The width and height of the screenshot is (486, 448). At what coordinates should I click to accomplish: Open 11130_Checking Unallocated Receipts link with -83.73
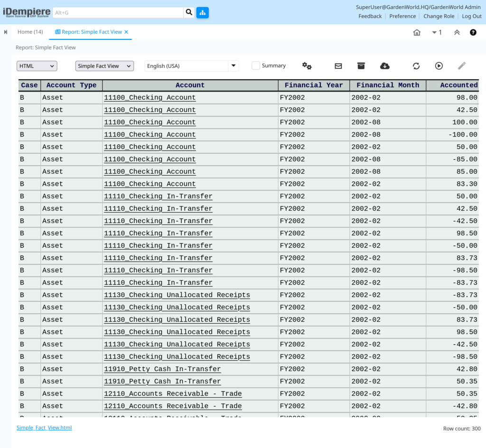(x=177, y=295)
